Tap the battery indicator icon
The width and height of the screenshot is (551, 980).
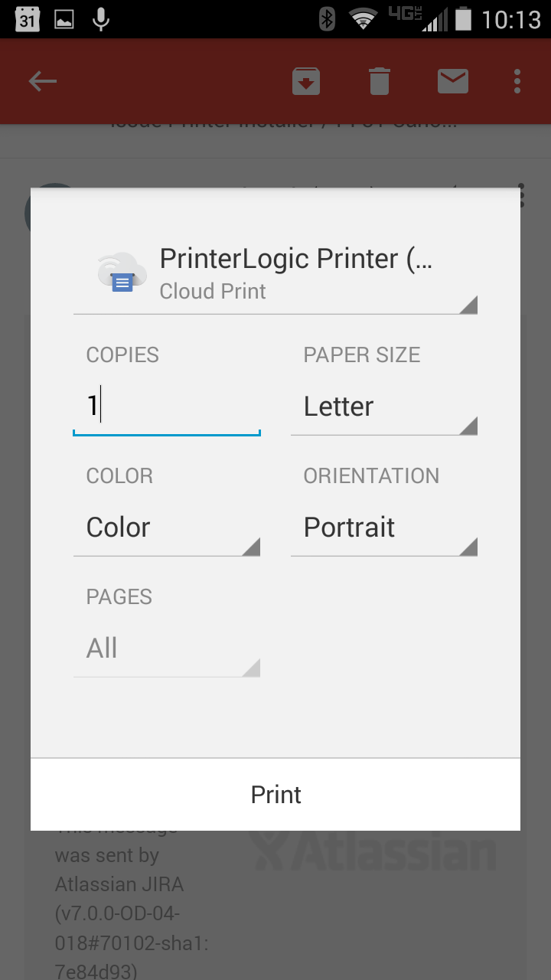[x=463, y=19]
